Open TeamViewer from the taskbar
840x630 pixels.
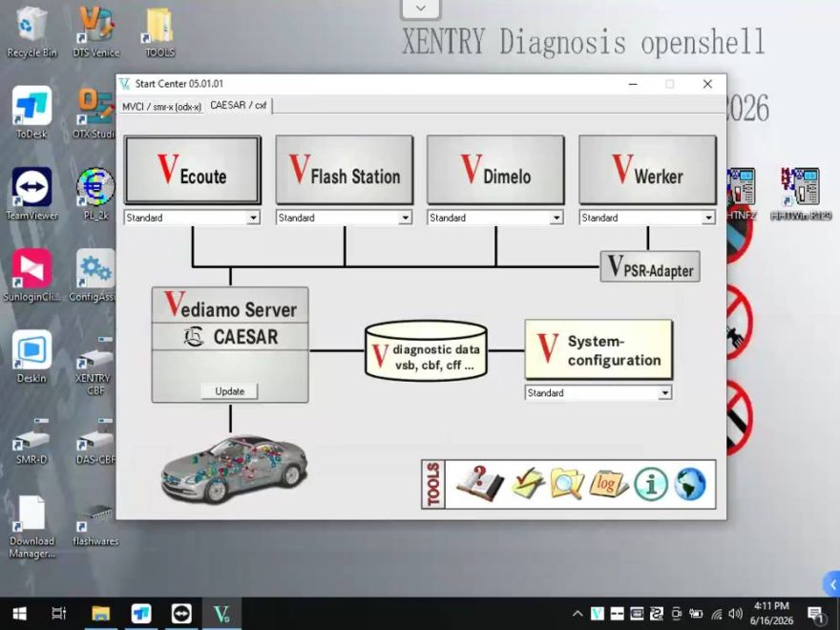point(181,614)
